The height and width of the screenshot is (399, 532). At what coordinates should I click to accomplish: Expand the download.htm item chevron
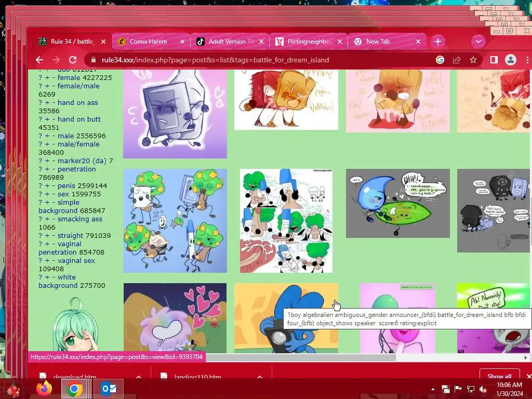coord(139,377)
